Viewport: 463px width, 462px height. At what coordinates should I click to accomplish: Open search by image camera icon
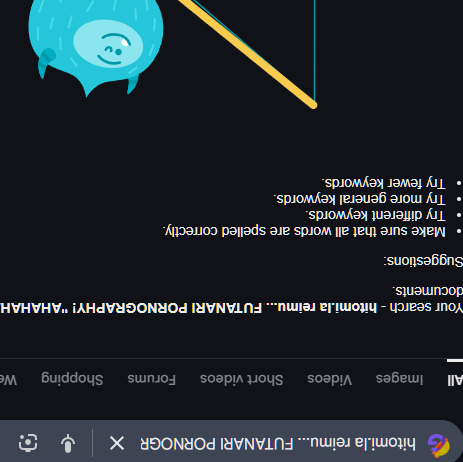28,443
